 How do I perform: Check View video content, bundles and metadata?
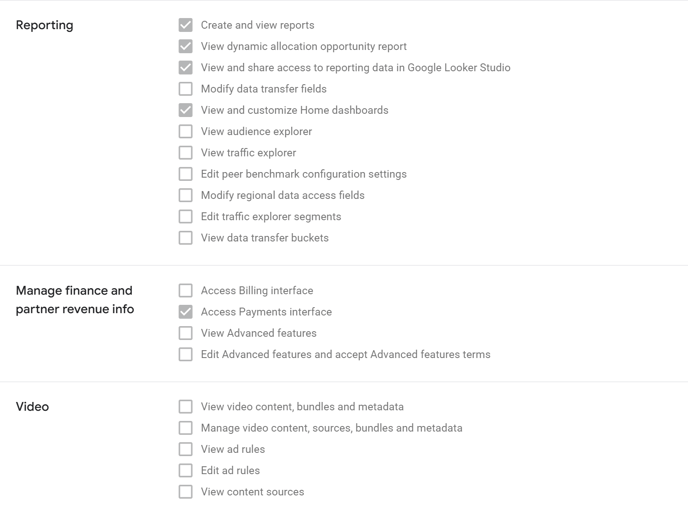coord(186,407)
